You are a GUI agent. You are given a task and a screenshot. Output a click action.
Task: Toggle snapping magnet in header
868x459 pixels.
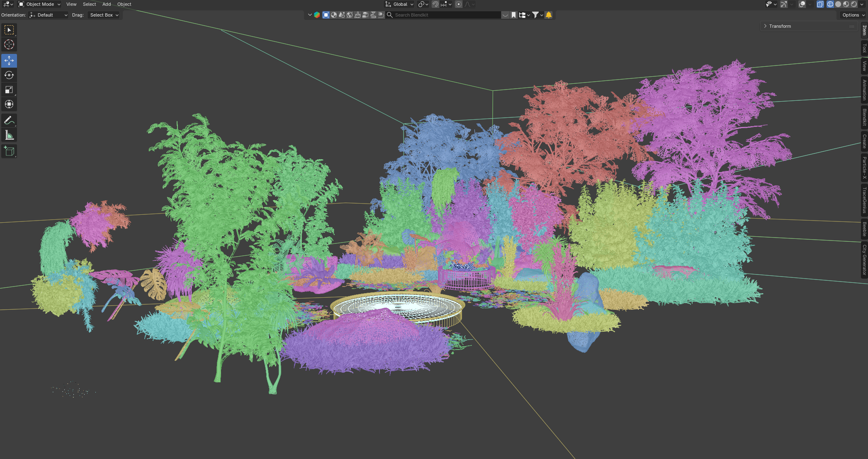pyautogui.click(x=435, y=4)
